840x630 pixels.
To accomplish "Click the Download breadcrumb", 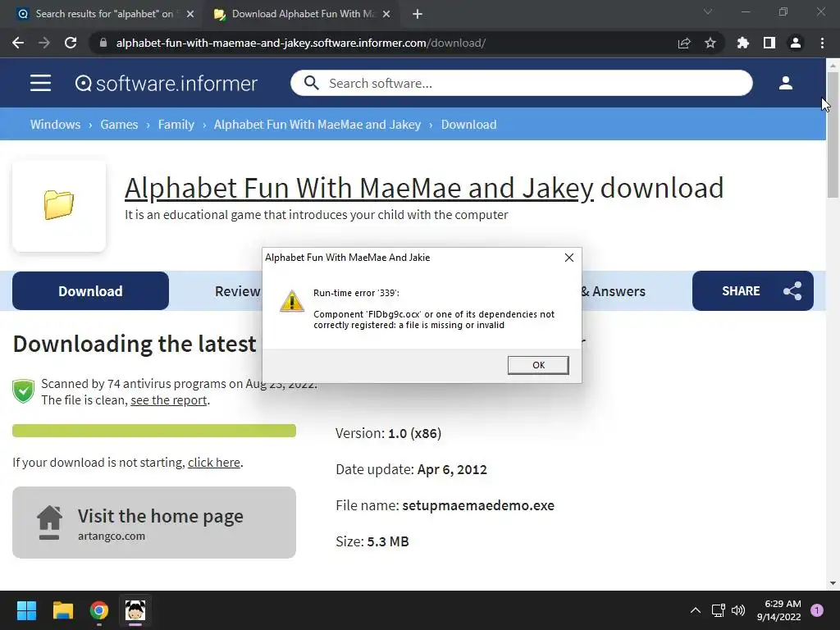I will click(x=468, y=125).
